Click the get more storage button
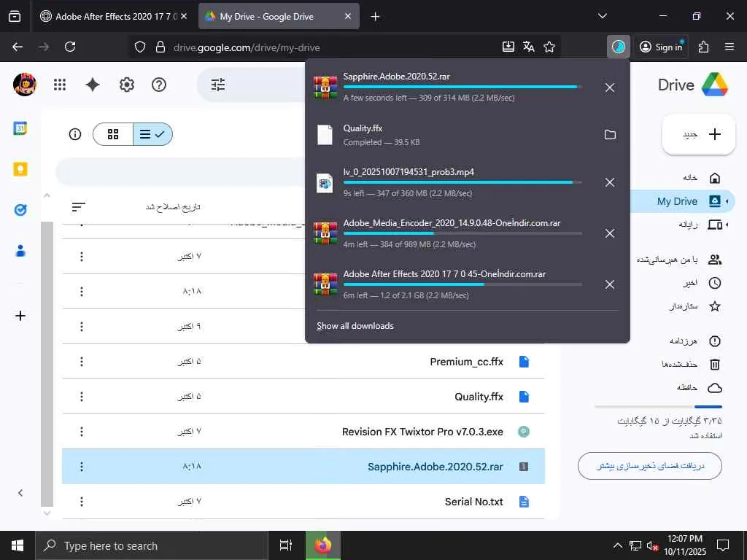747x560 pixels. click(650, 466)
